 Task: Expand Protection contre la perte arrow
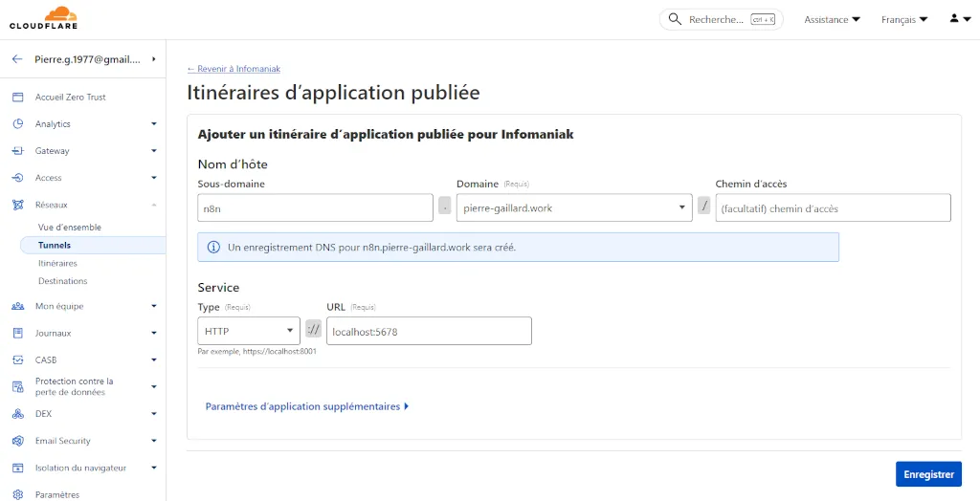(154, 387)
